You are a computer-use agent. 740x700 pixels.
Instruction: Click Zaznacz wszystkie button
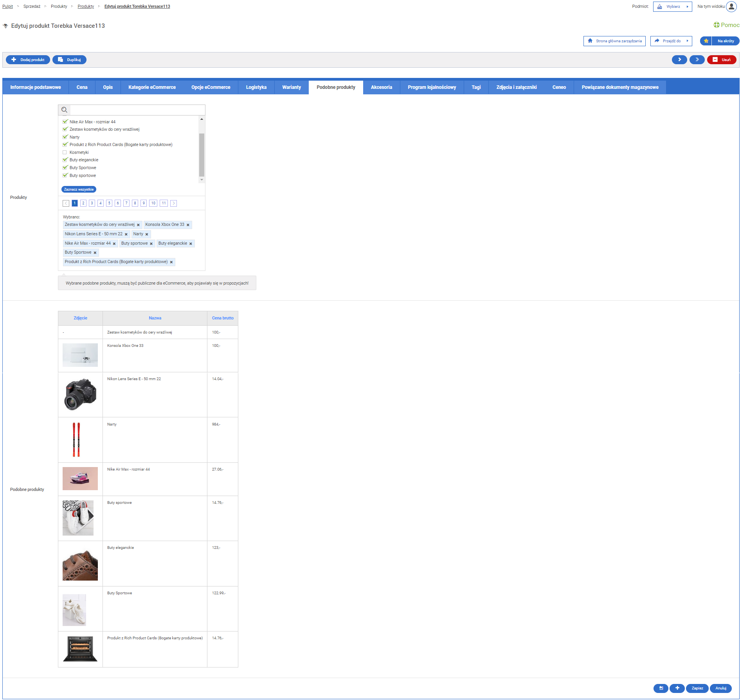[x=79, y=189]
